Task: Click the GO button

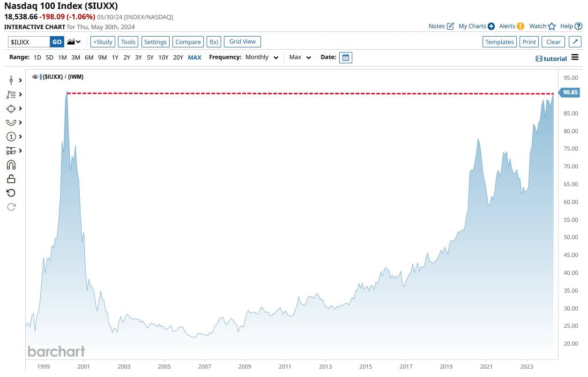Action: [57, 42]
